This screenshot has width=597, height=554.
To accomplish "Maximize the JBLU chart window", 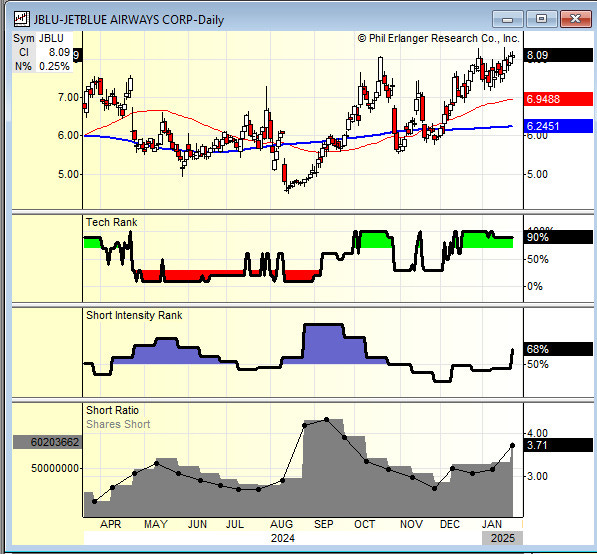I will tap(541, 19).
